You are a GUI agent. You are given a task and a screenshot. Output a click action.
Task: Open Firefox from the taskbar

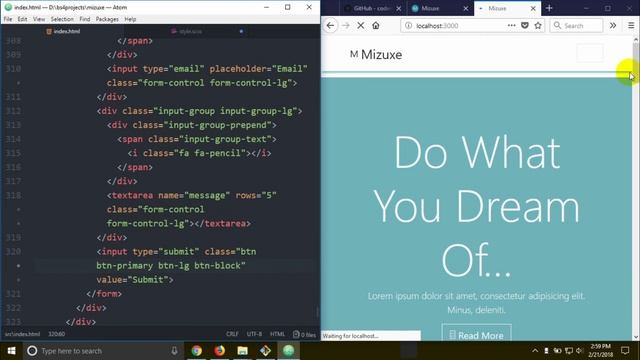(220, 351)
